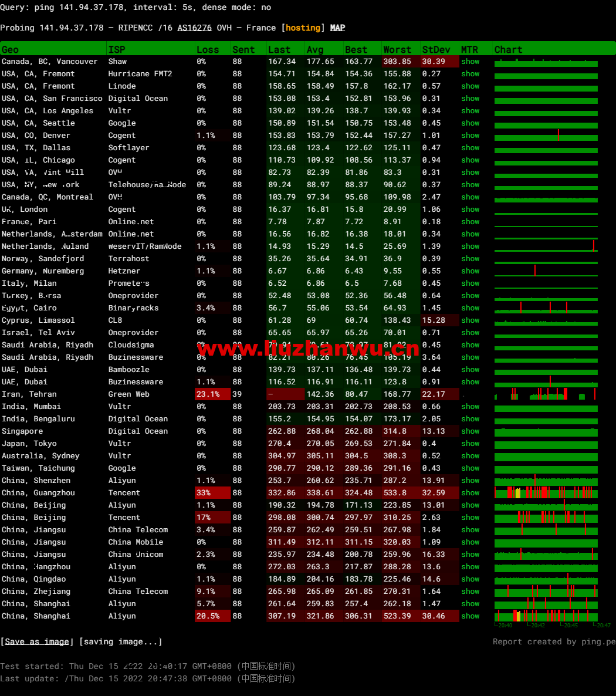The width and height of the screenshot is (616, 696).
Task: Show MTR for Canada Vancouver Shaw
Action: click(x=470, y=61)
